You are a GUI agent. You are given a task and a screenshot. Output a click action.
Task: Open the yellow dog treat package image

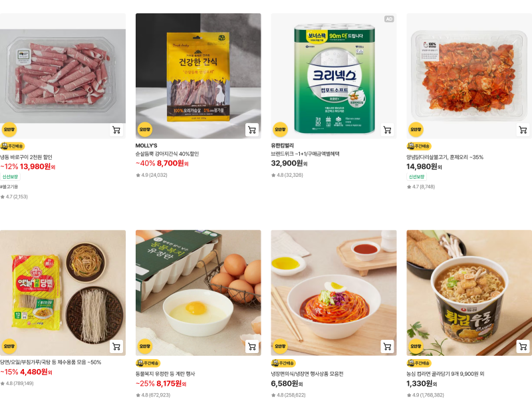pyautogui.click(x=198, y=76)
